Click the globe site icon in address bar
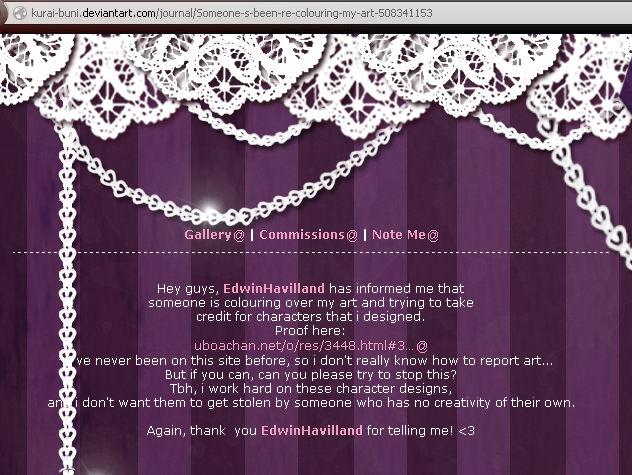The image size is (632, 475). click(19, 13)
